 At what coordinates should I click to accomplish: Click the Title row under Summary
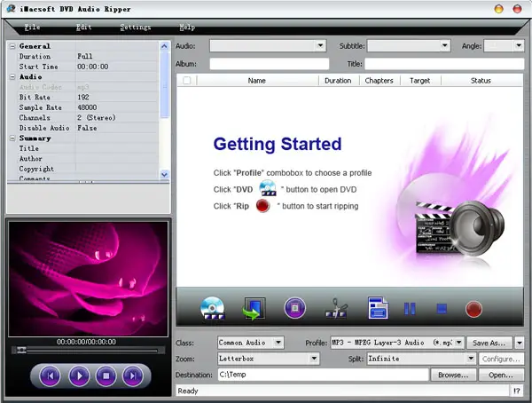(83, 148)
